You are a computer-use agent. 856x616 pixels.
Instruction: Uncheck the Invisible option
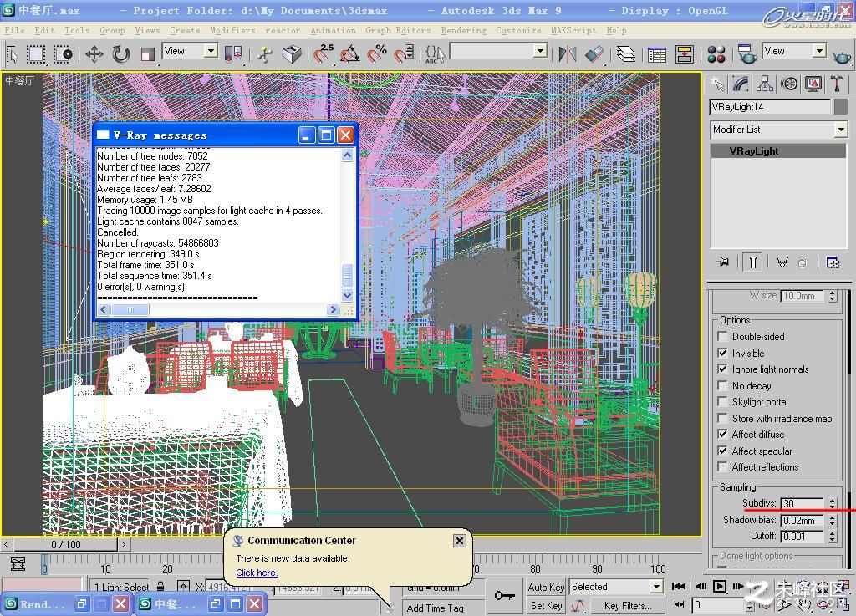pos(722,353)
